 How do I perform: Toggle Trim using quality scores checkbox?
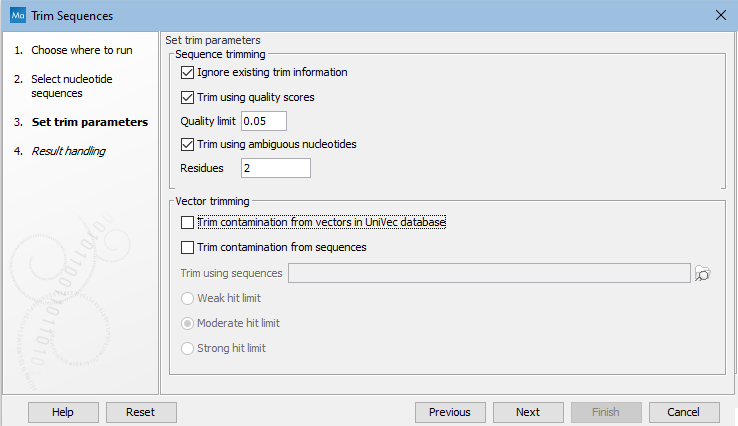coord(187,97)
